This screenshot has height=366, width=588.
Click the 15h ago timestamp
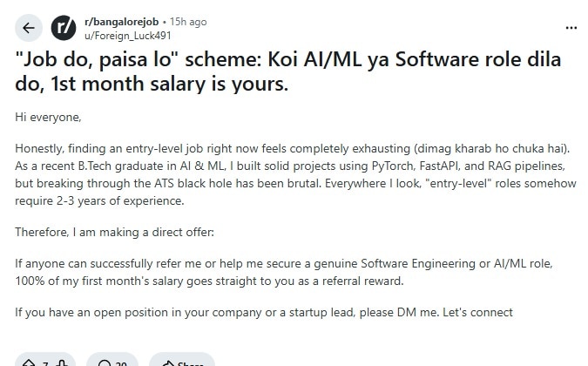pyautogui.click(x=188, y=22)
